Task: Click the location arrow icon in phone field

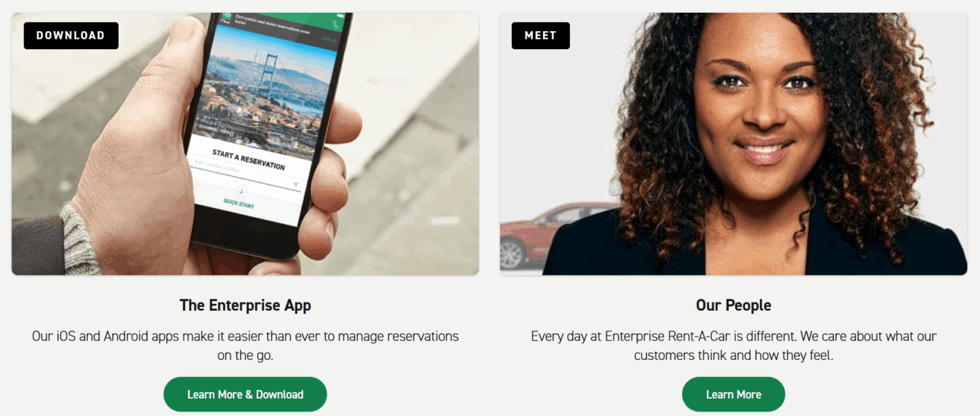Action: click(295, 184)
